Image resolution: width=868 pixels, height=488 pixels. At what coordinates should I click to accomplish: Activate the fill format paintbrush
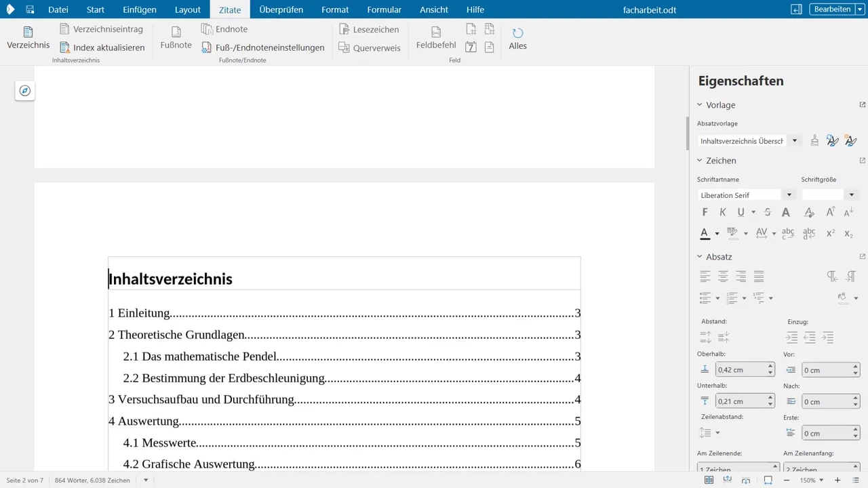click(x=814, y=140)
